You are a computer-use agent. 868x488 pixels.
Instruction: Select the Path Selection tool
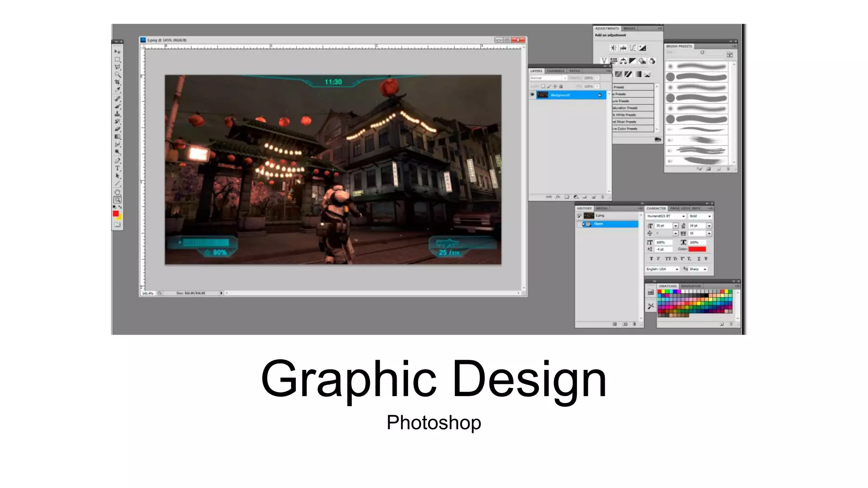[x=117, y=176]
